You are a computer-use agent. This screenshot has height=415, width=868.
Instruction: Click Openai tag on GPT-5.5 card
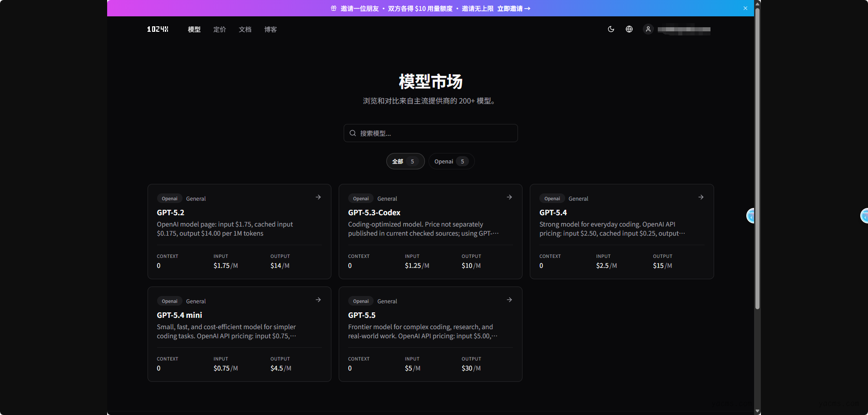(361, 301)
